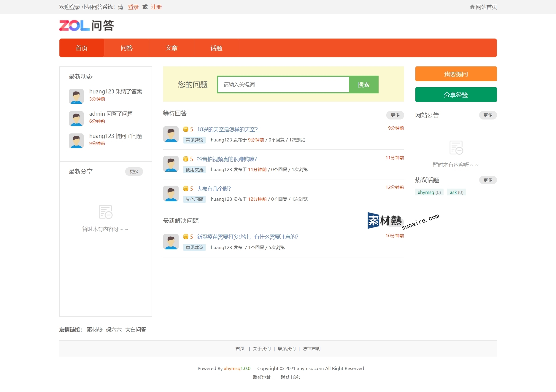Click the ZOL问答 logo
This screenshot has height=392, width=556.
click(86, 26)
